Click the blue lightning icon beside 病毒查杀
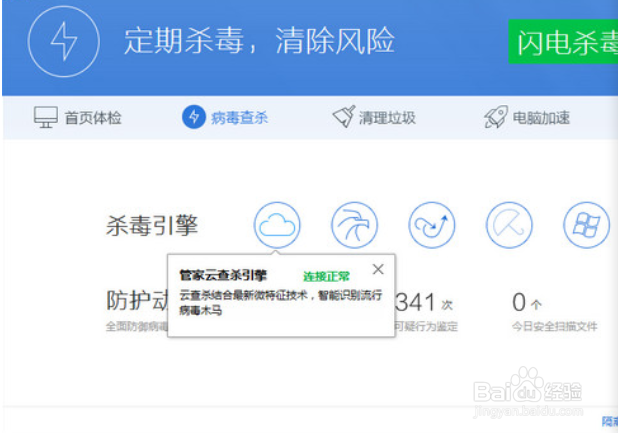618x433 pixels. click(x=194, y=117)
